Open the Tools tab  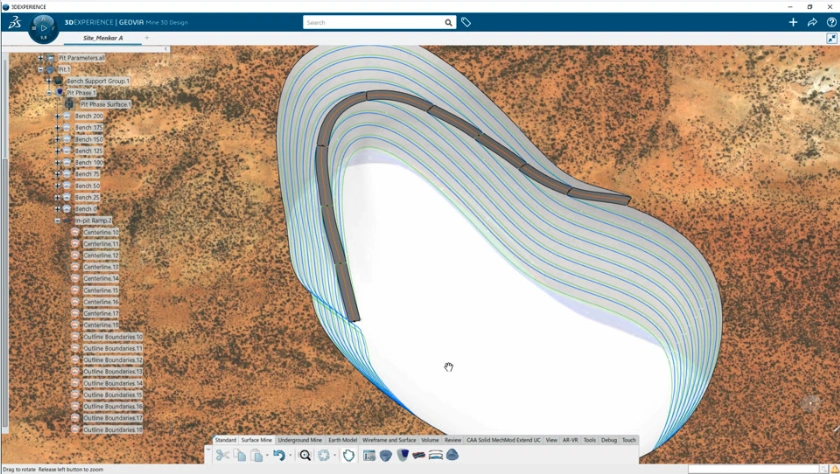(589, 440)
